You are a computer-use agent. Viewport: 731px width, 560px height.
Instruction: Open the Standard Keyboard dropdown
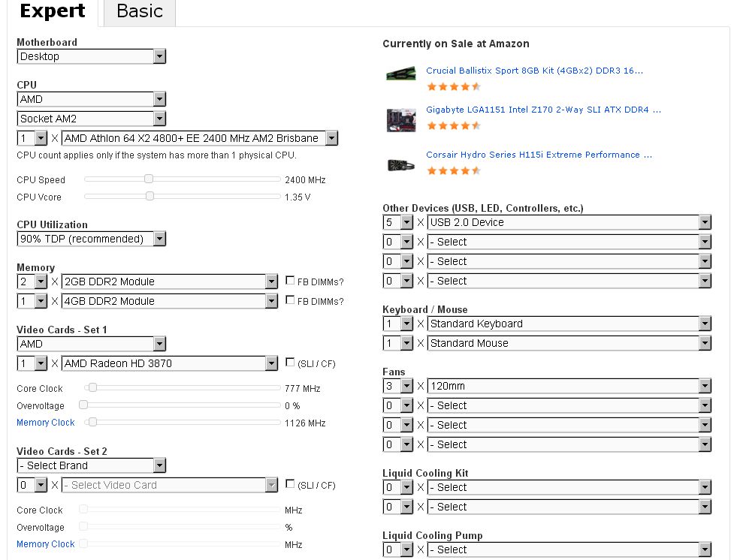[x=569, y=324]
